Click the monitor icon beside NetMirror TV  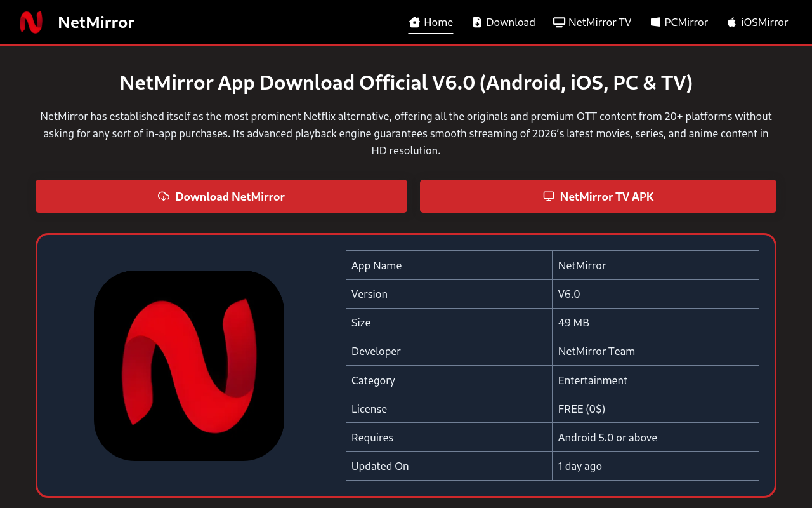click(559, 22)
